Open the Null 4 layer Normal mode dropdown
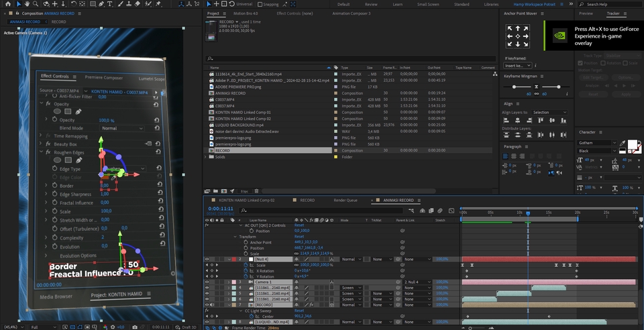 point(352,260)
